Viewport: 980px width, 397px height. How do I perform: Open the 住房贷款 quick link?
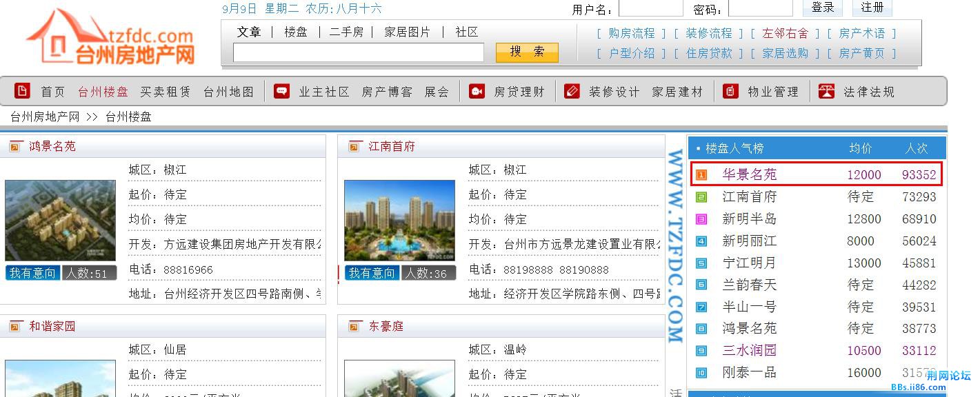point(709,53)
